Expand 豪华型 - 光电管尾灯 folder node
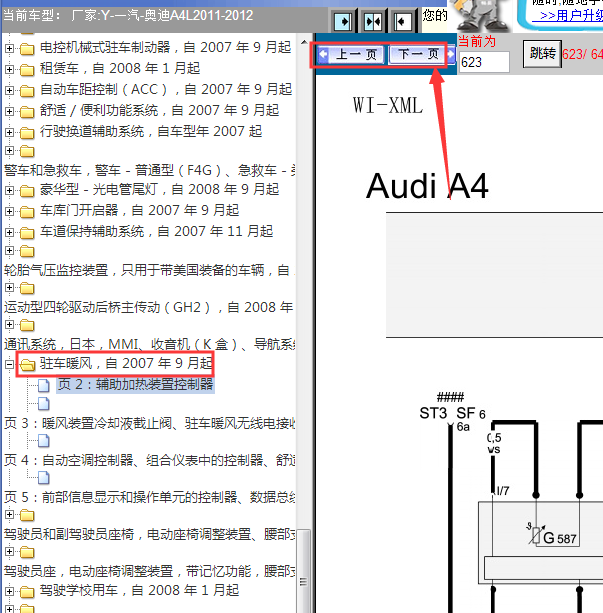The height and width of the screenshot is (613, 603). pyautogui.click(x=9, y=190)
